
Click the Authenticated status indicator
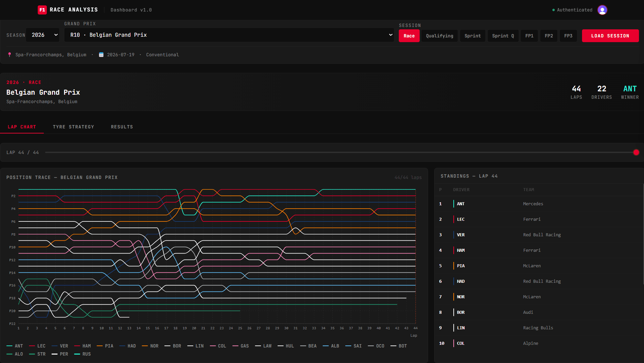(572, 10)
